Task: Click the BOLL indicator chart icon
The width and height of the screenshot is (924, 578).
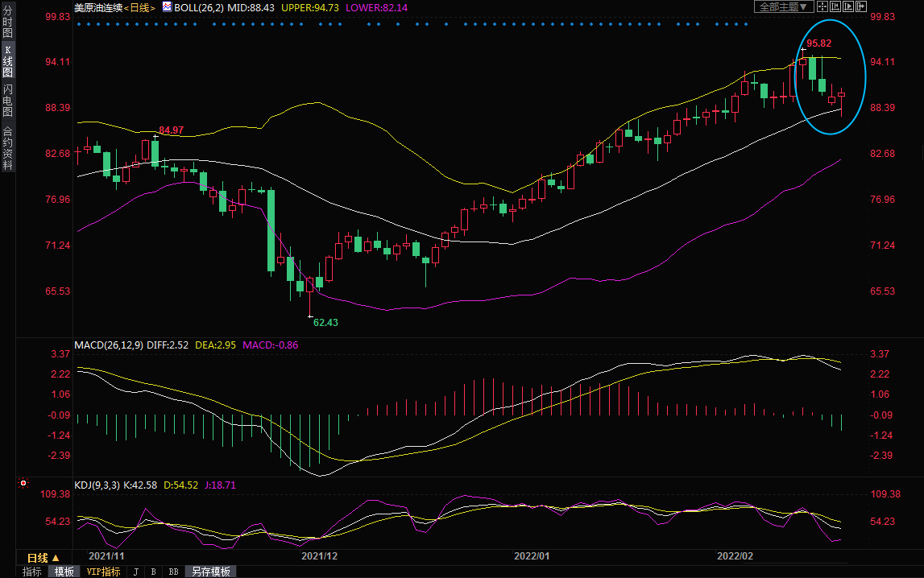Action: 167,6
